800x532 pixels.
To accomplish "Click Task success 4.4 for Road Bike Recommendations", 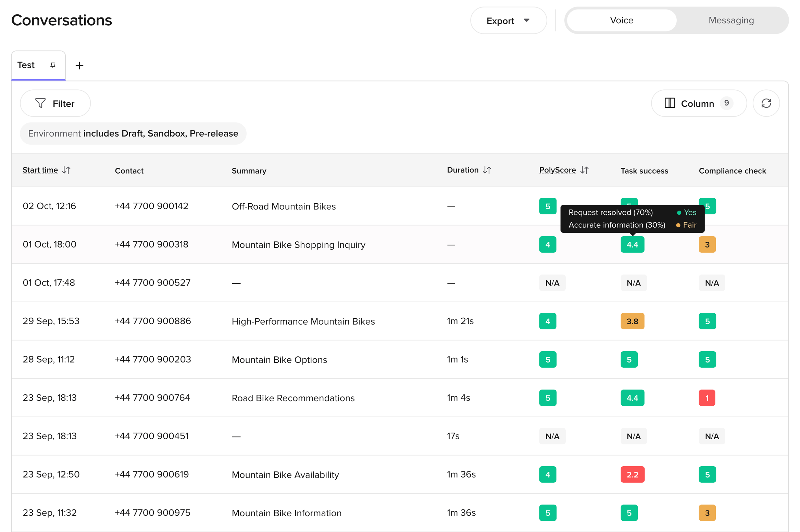I will (632, 398).
